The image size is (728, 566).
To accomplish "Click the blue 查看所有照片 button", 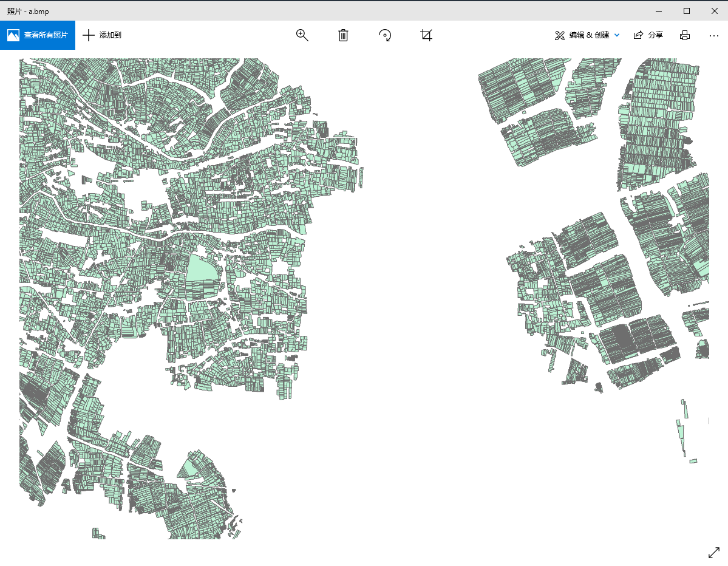I will coord(38,35).
